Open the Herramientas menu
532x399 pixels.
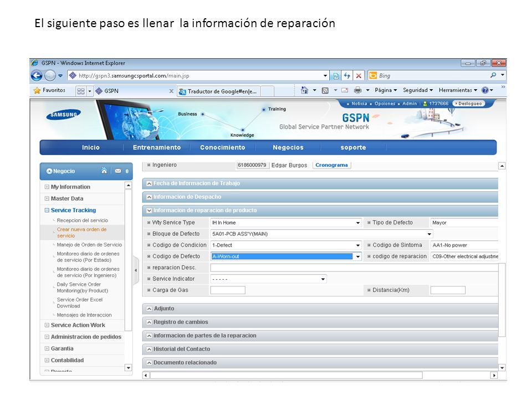(458, 90)
